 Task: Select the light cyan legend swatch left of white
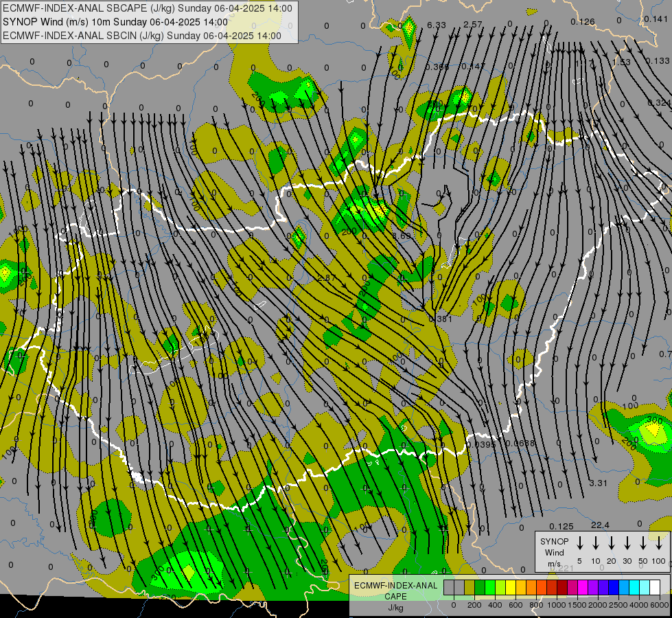(645, 587)
